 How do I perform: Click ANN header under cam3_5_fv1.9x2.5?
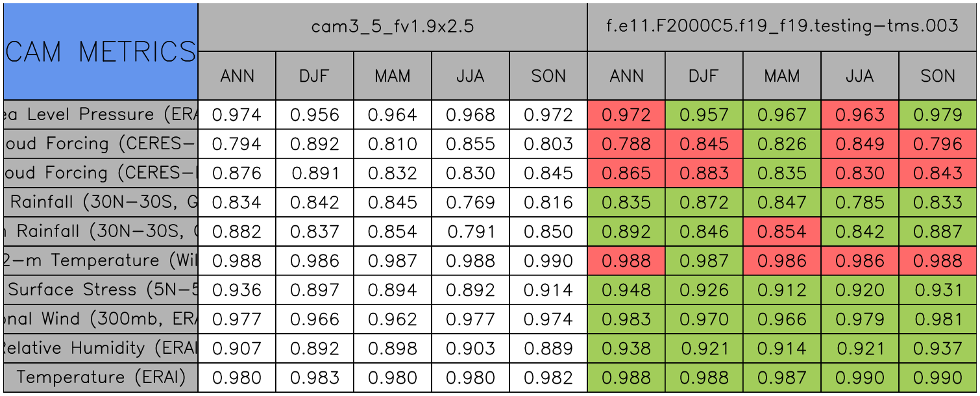[x=237, y=76]
